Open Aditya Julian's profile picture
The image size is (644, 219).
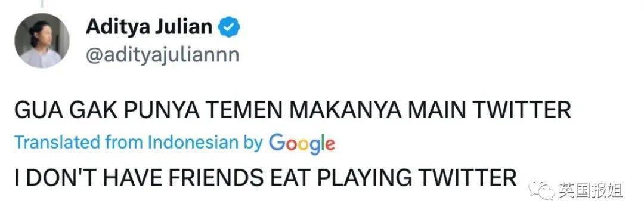click(42, 40)
